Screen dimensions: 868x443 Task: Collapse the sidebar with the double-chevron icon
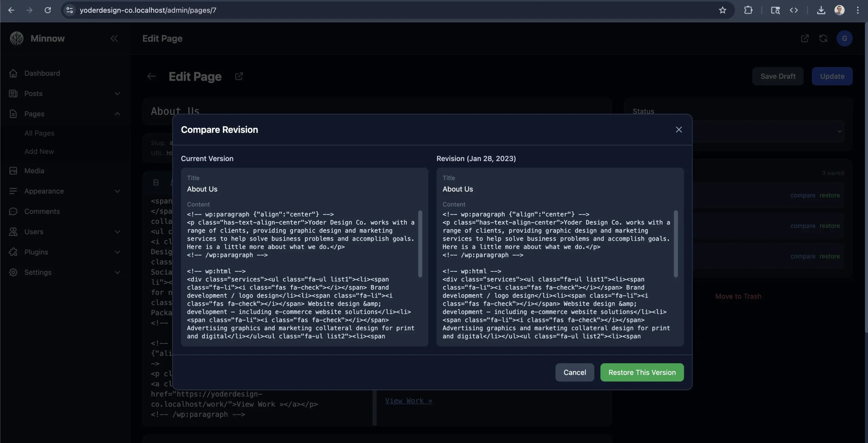(x=114, y=38)
